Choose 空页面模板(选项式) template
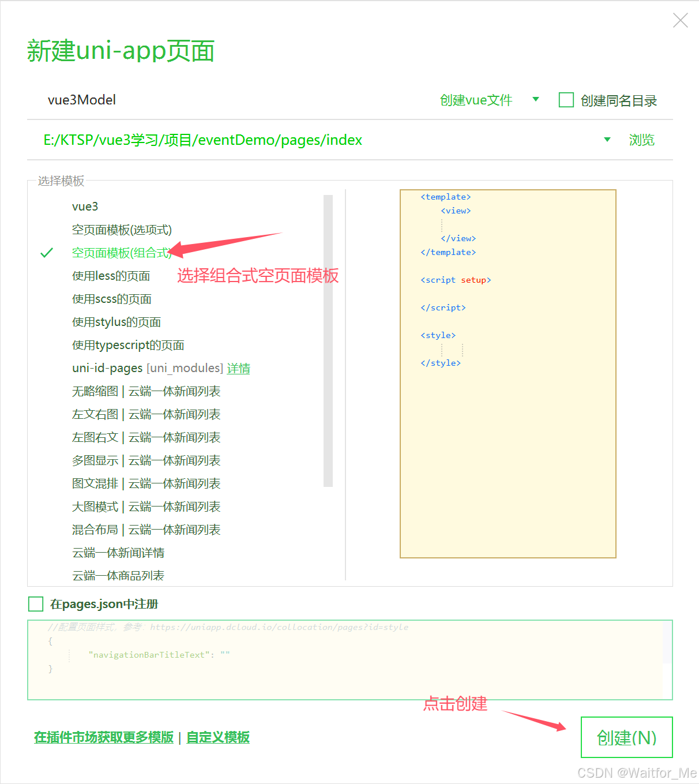This screenshot has width=699, height=784. [122, 230]
